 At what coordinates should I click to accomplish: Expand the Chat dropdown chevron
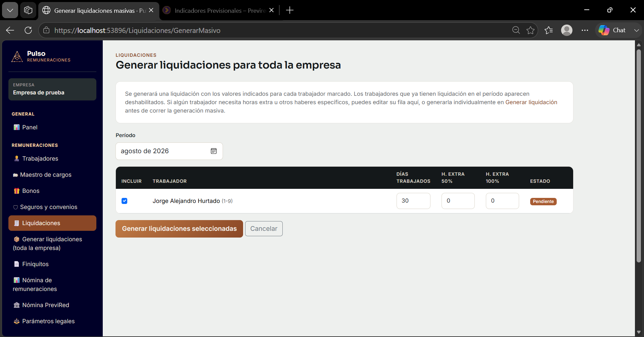click(636, 30)
